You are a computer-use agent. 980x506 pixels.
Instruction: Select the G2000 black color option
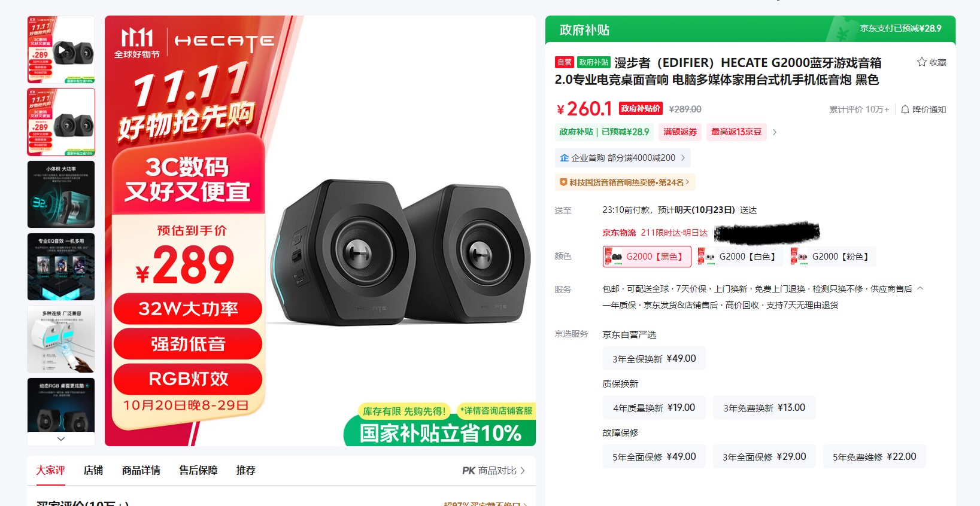[x=647, y=257]
